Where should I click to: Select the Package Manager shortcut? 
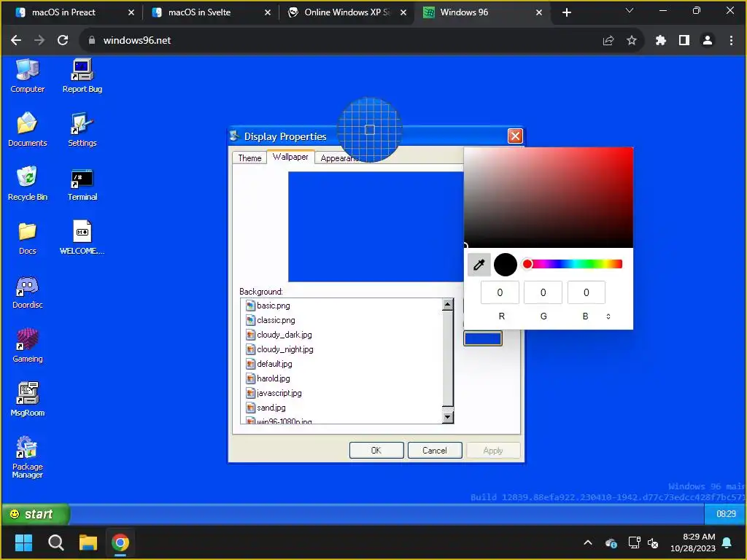(x=27, y=457)
